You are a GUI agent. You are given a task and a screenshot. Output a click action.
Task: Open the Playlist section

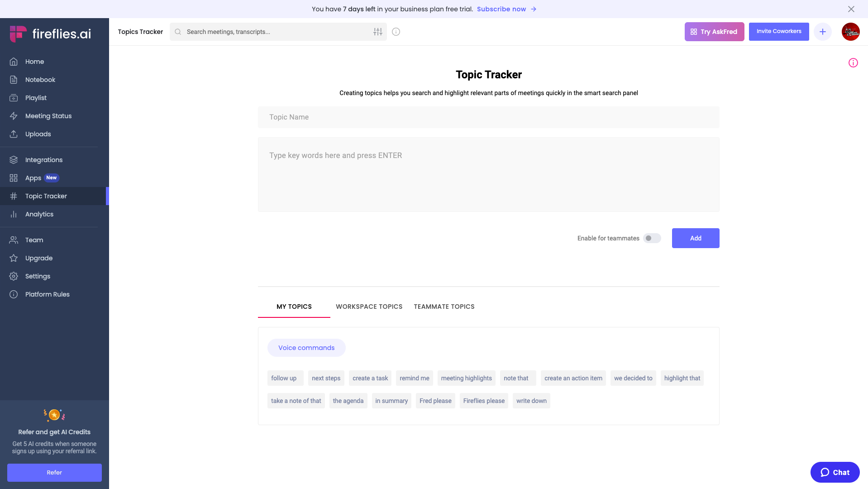click(x=14, y=98)
